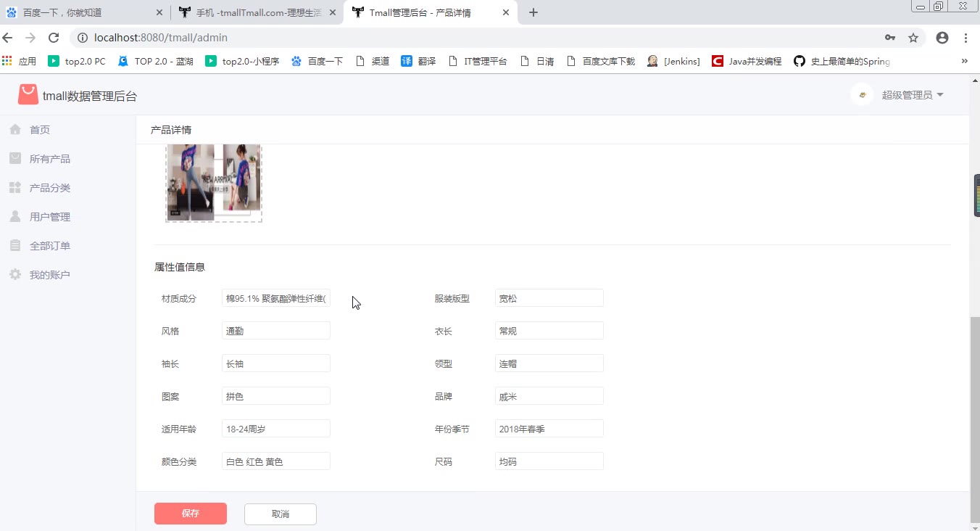Go back using the browser back arrow
This screenshot has width=980, height=531.
pos(8,38)
